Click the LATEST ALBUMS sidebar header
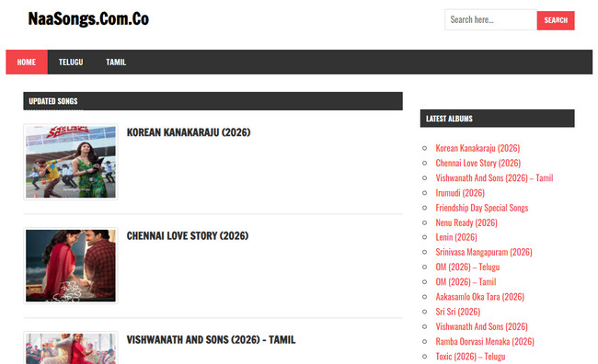The height and width of the screenshot is (364, 598). [x=498, y=119]
